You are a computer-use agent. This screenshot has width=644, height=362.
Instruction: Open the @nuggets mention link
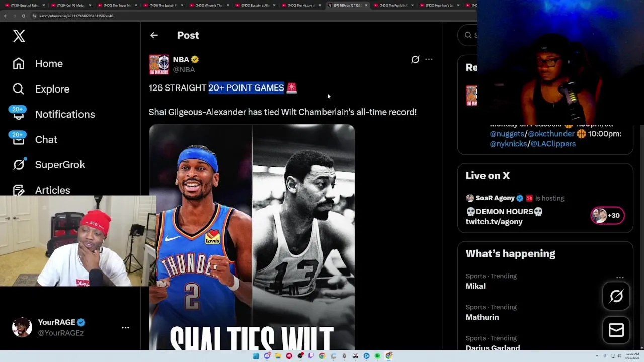(x=507, y=134)
